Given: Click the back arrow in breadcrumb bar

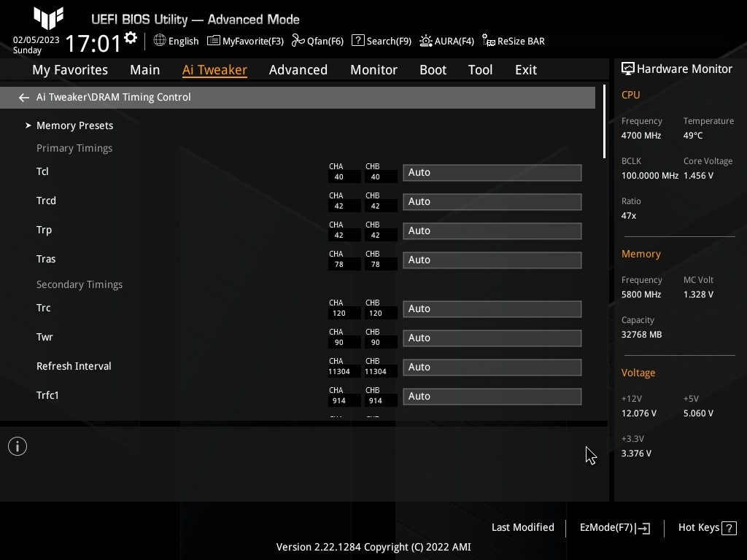Looking at the screenshot, I should pyautogui.click(x=24, y=97).
